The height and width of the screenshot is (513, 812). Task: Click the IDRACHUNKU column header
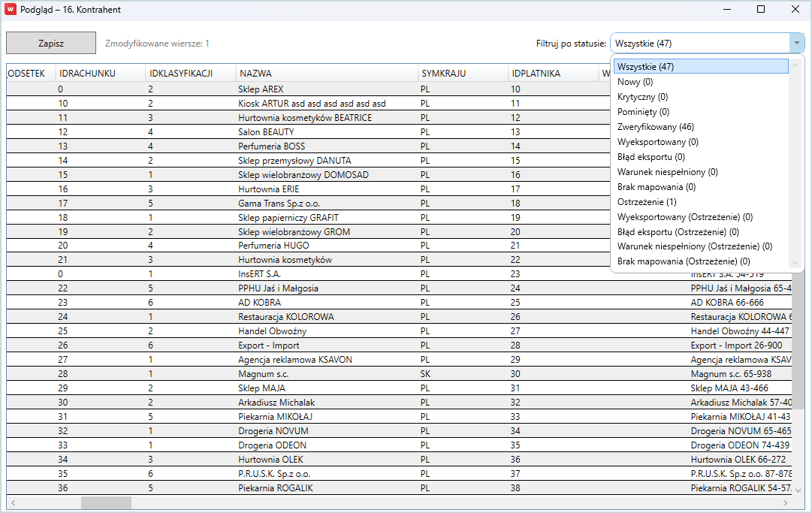point(87,74)
